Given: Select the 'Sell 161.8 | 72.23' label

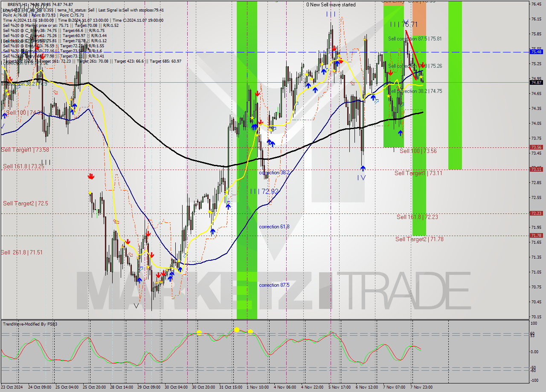Looking at the screenshot, I should (x=417, y=217).
